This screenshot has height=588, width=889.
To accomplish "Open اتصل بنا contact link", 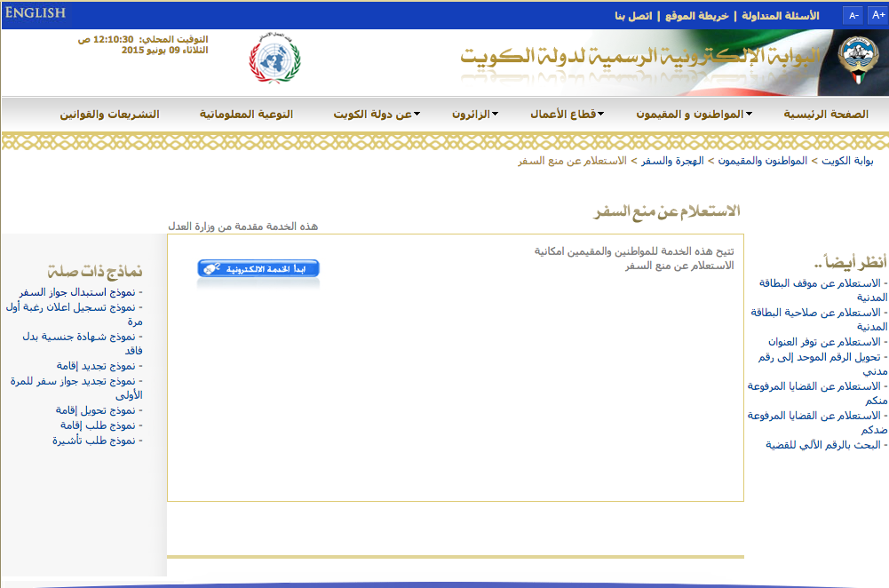I will (x=633, y=16).
